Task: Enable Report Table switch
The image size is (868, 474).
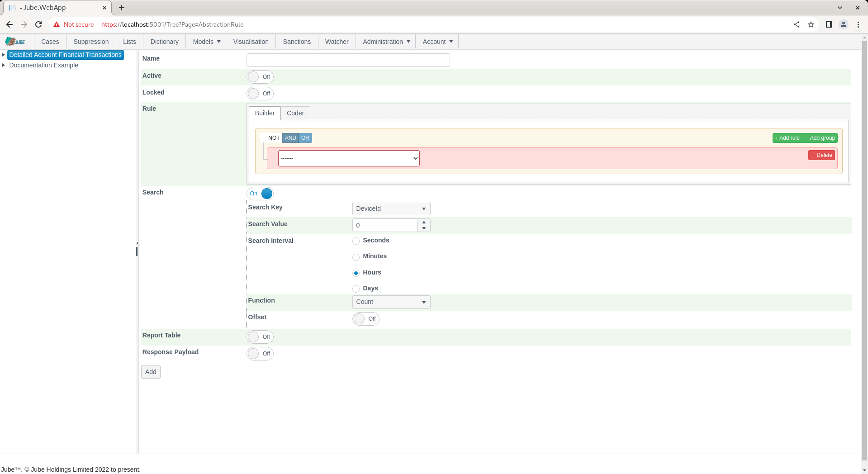Action: (x=260, y=337)
